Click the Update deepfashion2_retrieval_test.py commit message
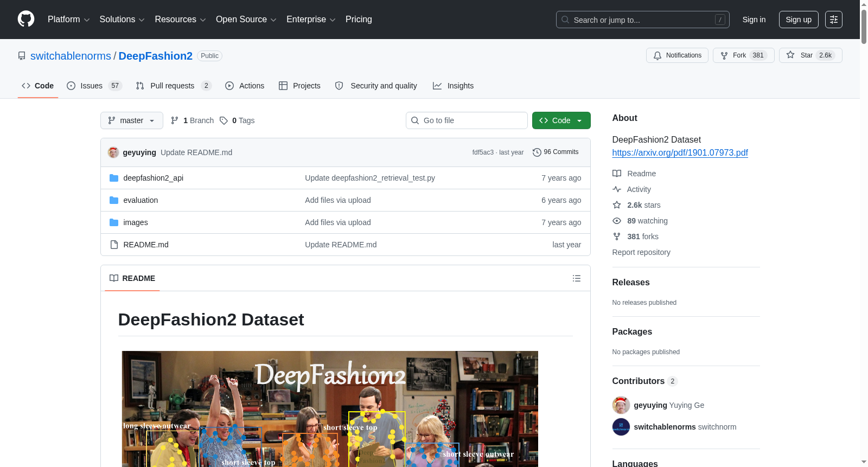 (370, 178)
